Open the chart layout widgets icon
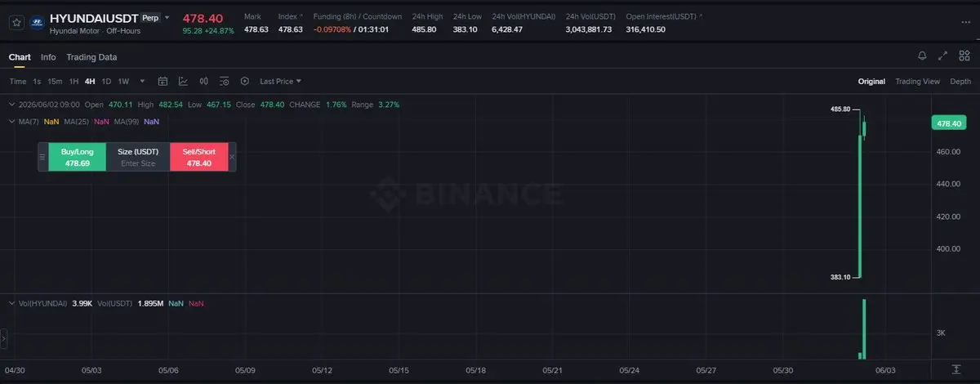Viewport: 980px width, 384px height. 963,56
